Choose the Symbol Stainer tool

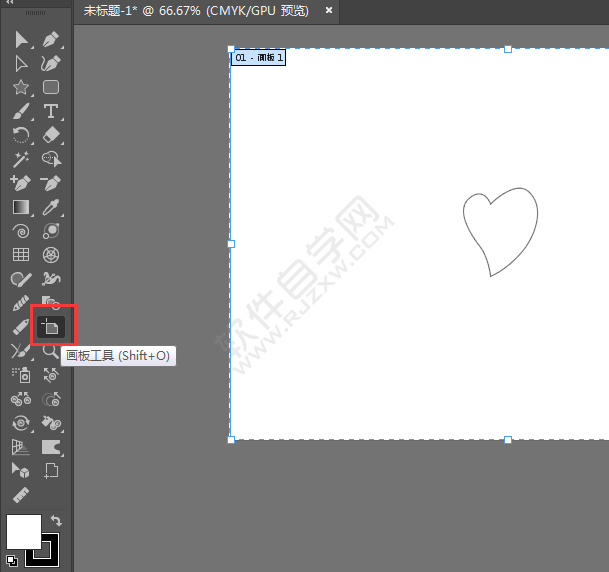click(51, 423)
